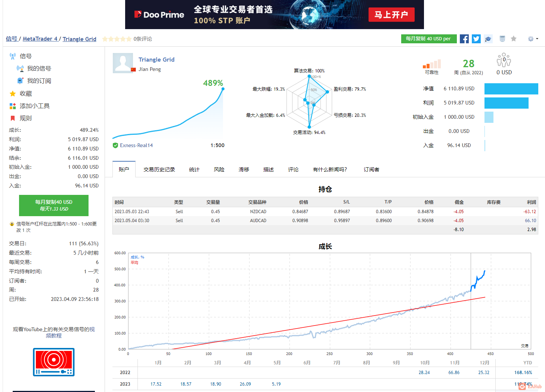Share the signal on Facebook
Viewport: 545px width, 392px height.
[x=464, y=39]
